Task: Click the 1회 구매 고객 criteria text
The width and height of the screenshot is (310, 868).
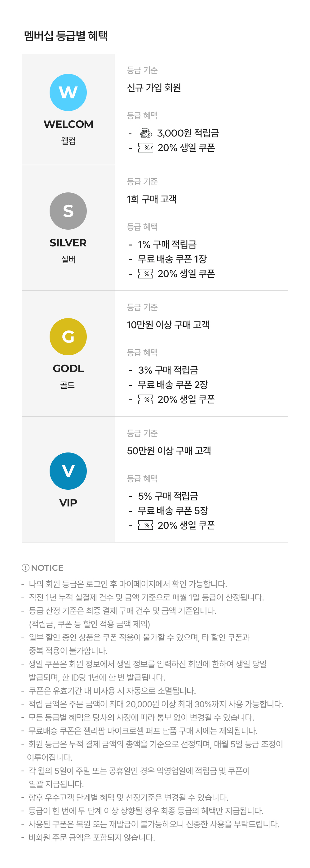Action: click(x=152, y=199)
